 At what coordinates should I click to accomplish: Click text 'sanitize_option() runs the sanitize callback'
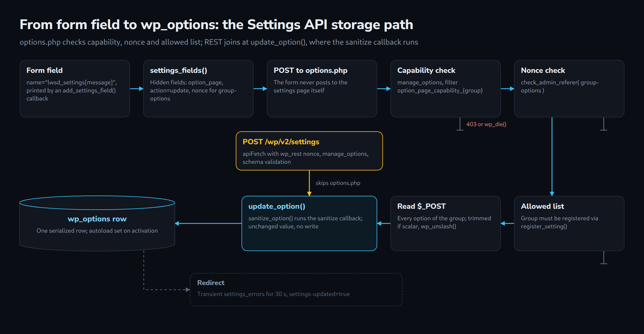(305, 218)
